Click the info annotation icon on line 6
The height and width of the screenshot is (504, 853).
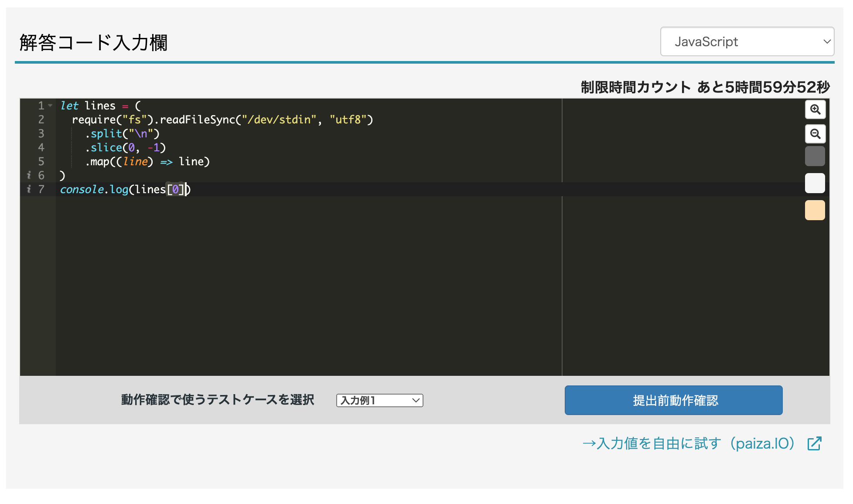pyautogui.click(x=29, y=175)
